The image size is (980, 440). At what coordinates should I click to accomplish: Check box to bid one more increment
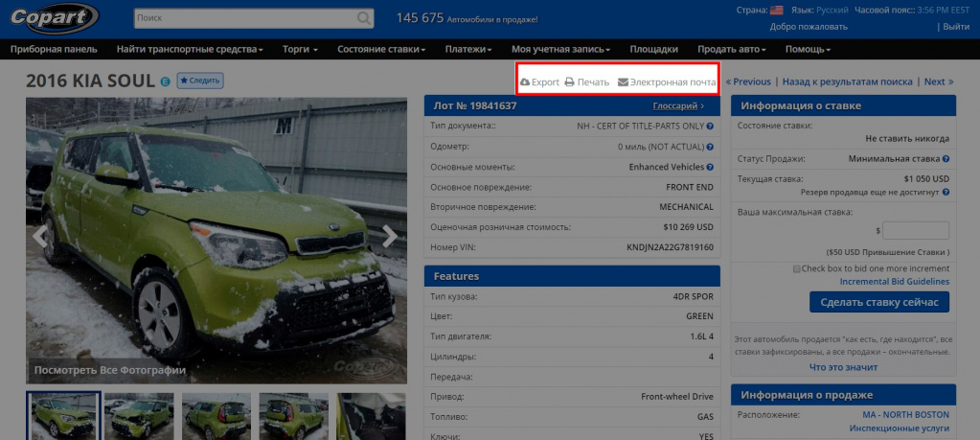[x=796, y=268]
